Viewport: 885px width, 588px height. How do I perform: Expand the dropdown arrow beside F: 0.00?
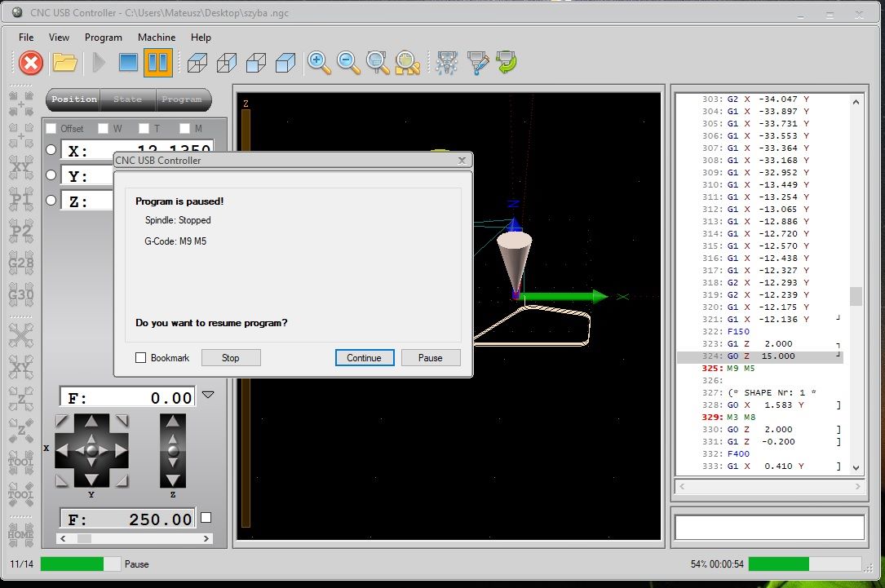208,395
